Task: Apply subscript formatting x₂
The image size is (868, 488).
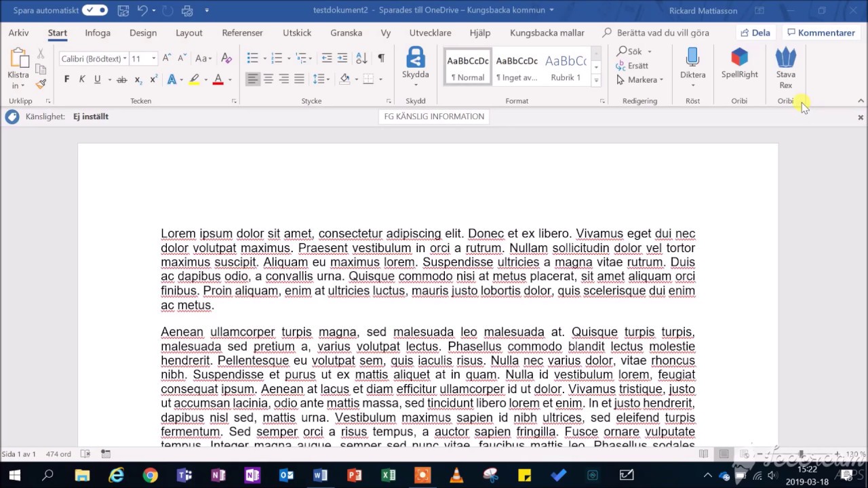Action: (138, 79)
